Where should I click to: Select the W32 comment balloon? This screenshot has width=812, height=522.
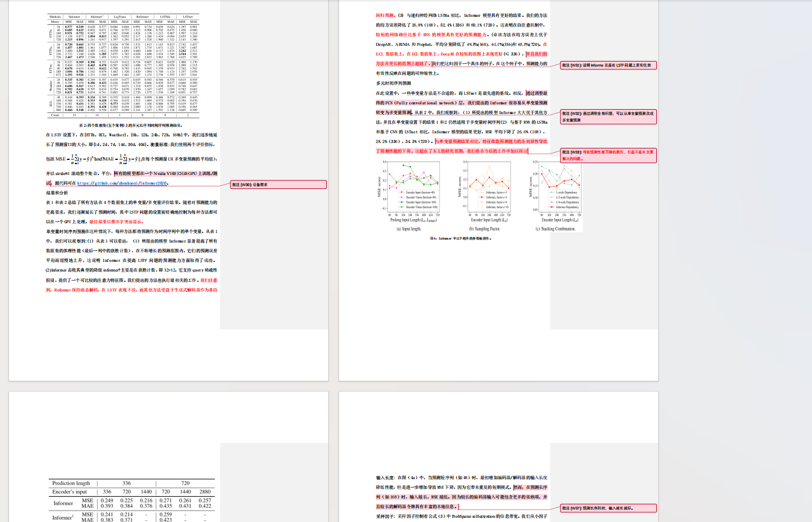pyautogui.click(x=608, y=116)
